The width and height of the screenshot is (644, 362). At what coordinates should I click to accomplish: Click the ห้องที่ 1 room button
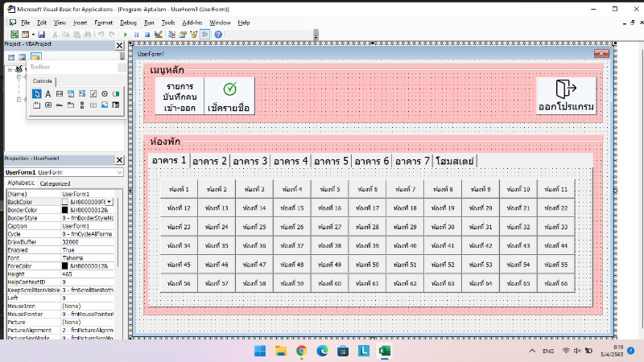(176, 189)
